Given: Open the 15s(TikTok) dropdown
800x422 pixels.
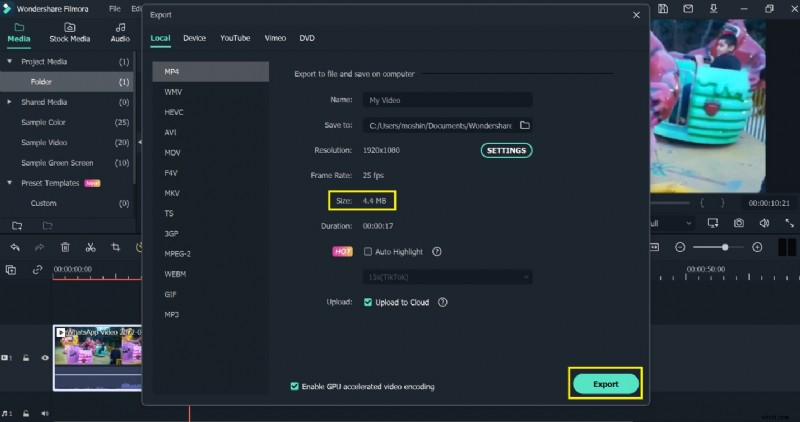Looking at the screenshot, I should (x=447, y=276).
